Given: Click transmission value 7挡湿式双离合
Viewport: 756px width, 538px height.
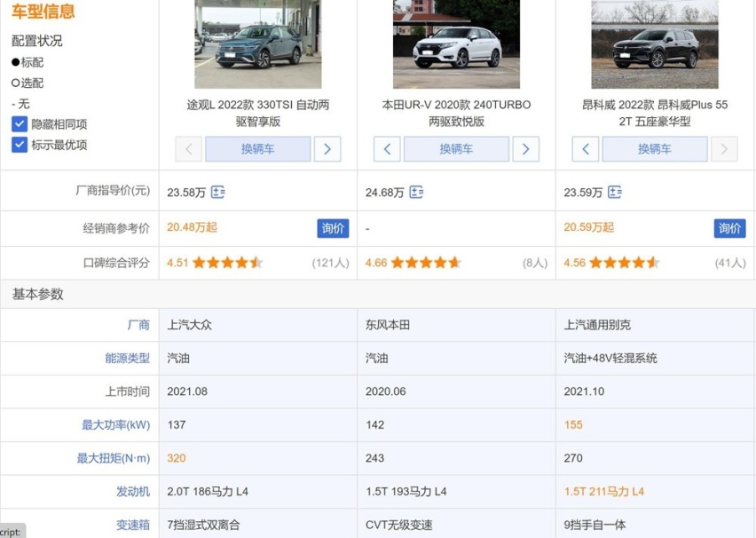Looking at the screenshot, I should tap(203, 525).
